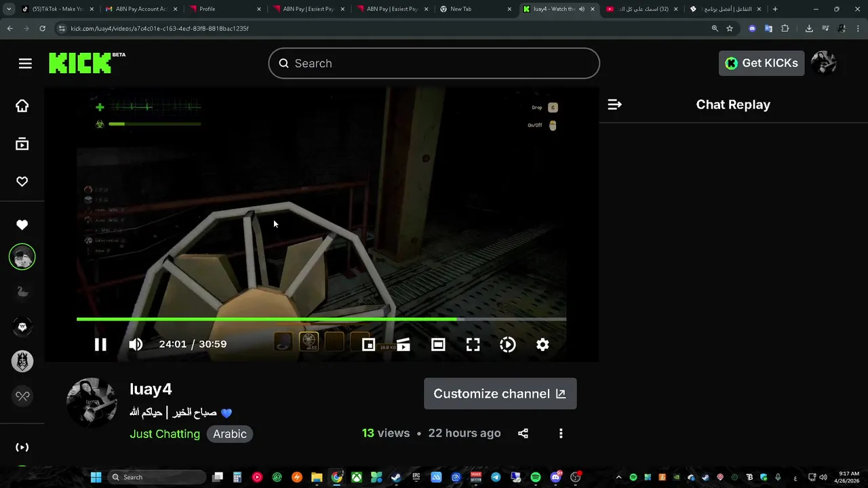This screenshot has width=868, height=488.
Task: Switch to the TikTok browser tab
Action: click(56, 9)
